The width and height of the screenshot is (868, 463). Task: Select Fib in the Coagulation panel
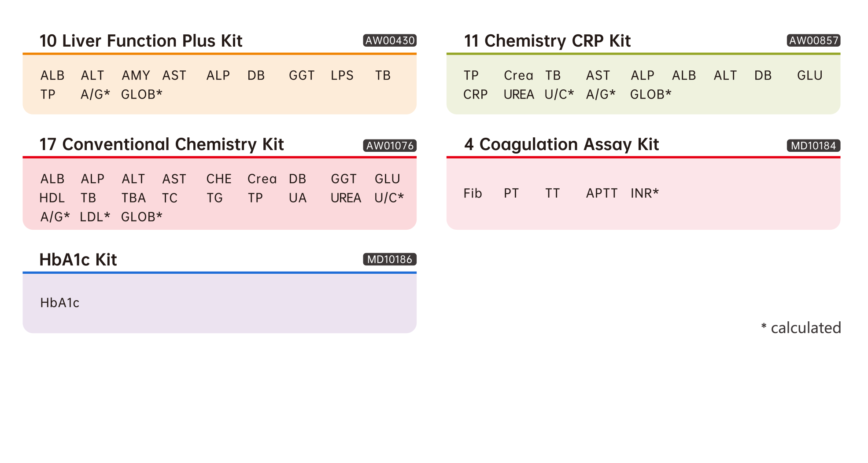(473, 194)
